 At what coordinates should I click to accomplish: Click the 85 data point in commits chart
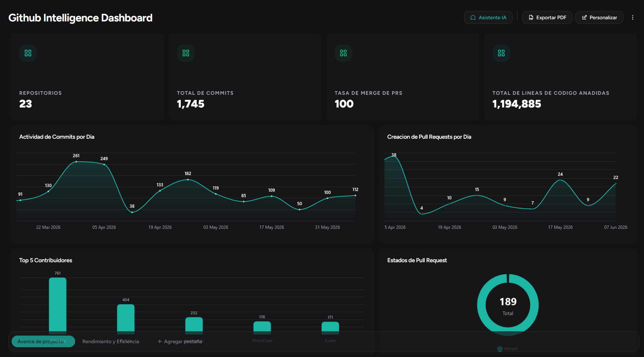244,202
